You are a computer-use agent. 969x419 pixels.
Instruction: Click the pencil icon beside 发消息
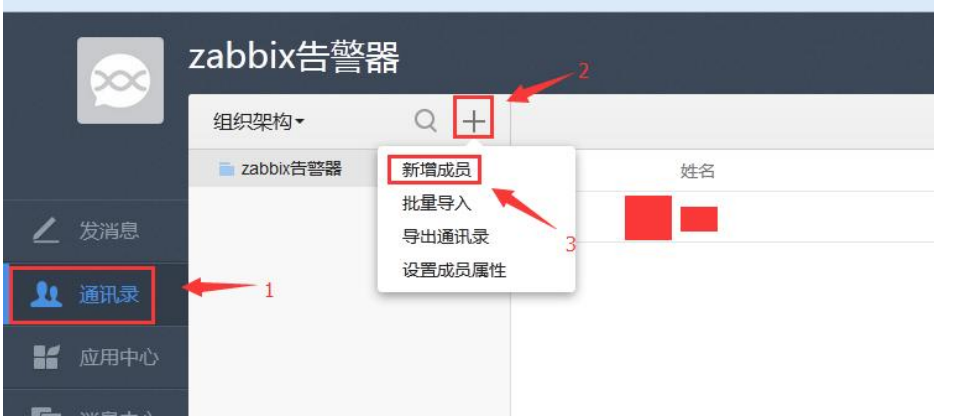point(46,231)
